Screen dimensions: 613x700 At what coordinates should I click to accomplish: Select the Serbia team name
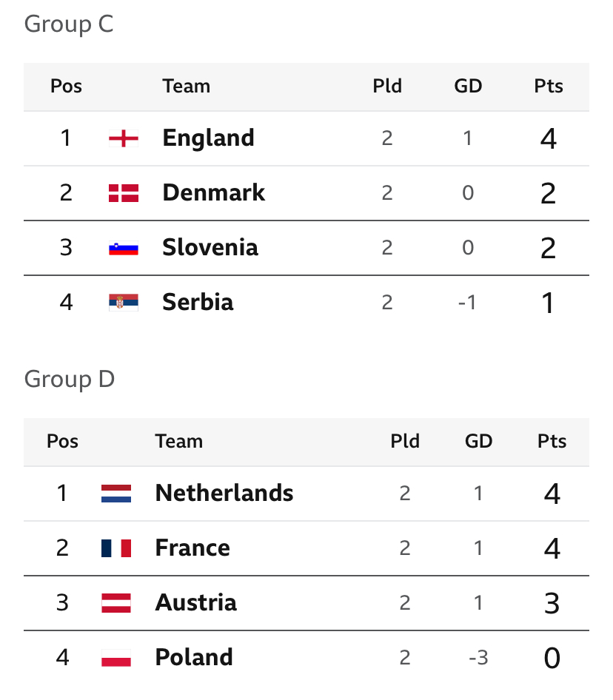pos(198,302)
